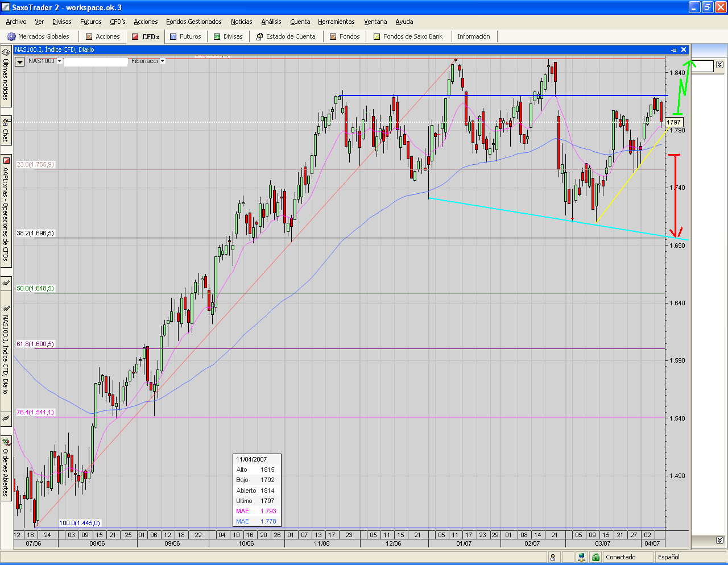Expand the NAS100.I instrument dropdown
The width and height of the screenshot is (728, 565).
(60, 61)
